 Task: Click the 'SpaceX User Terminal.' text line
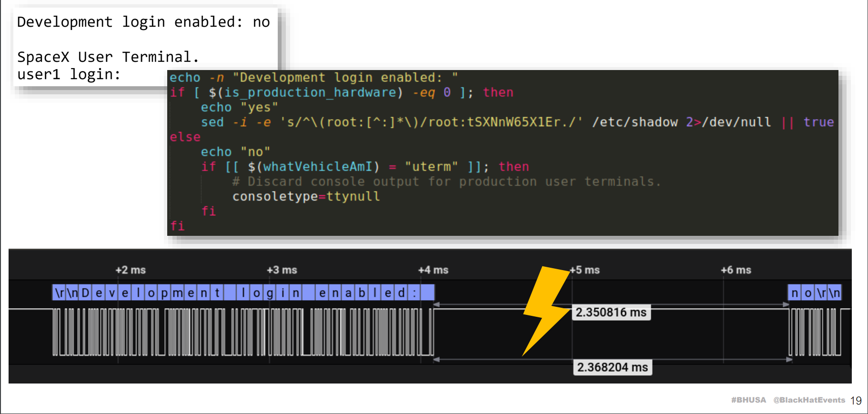108,57
